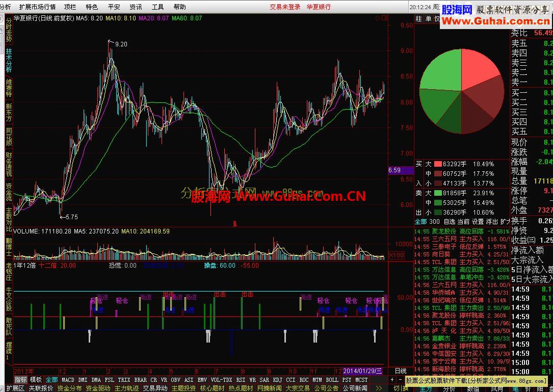This screenshot has height=392, width=553.
Task: Click the 买入大 red legend swatch
Action: 438,164
